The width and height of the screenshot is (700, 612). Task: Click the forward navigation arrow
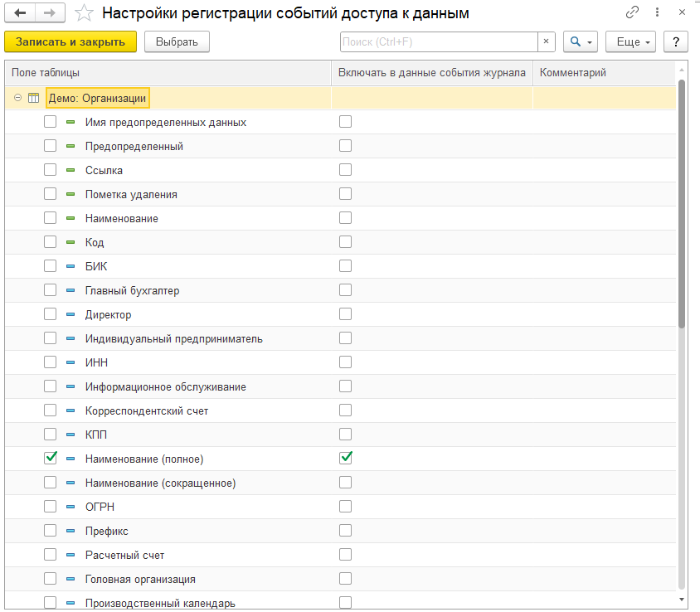coord(50,13)
